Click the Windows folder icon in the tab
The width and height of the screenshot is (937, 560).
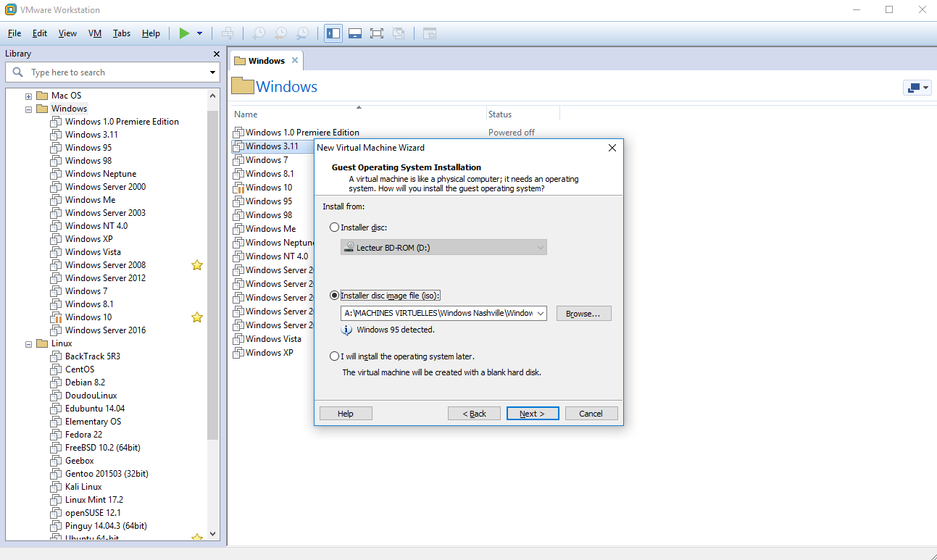[240, 61]
